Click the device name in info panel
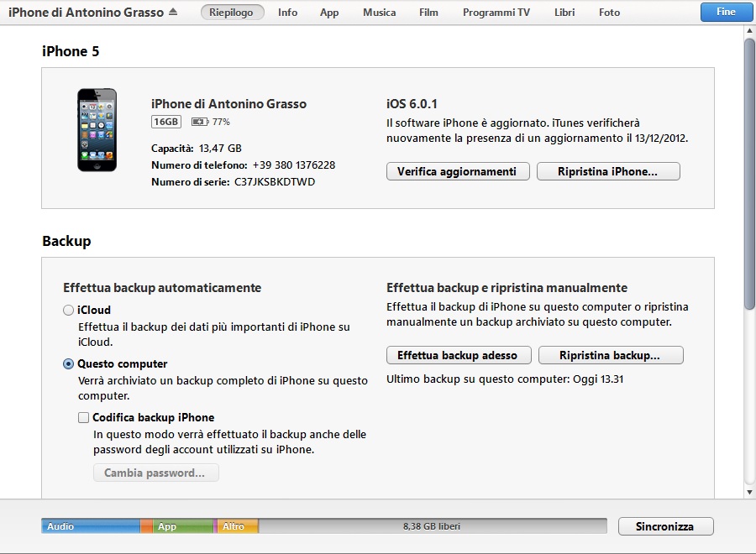Screen dimensions: 756x554 pyautogui.click(x=229, y=103)
